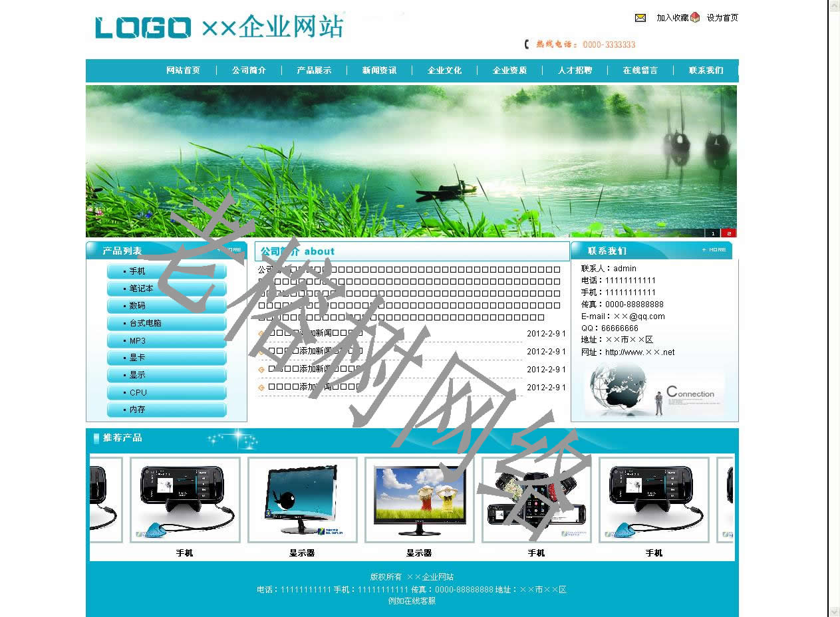
Task: Open 产品展示 navigation item
Action: [314, 70]
